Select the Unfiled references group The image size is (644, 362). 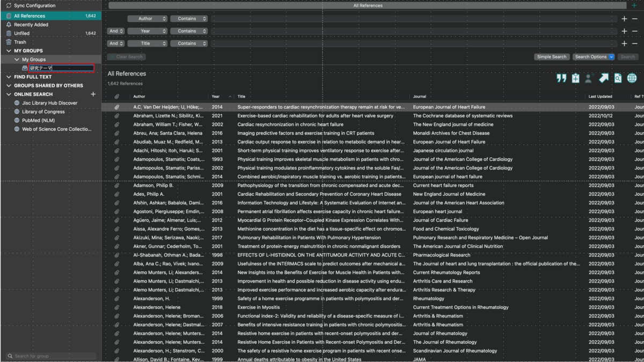pyautogui.click(x=51, y=33)
